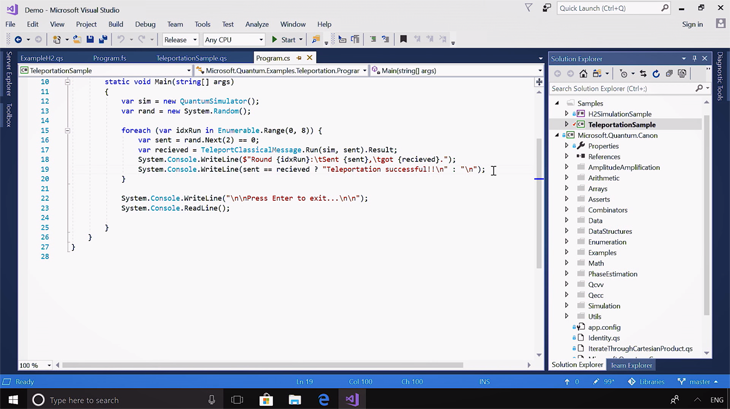Click the Undo arrow in toolbar
The width and height of the screenshot is (730, 409).
click(x=121, y=40)
